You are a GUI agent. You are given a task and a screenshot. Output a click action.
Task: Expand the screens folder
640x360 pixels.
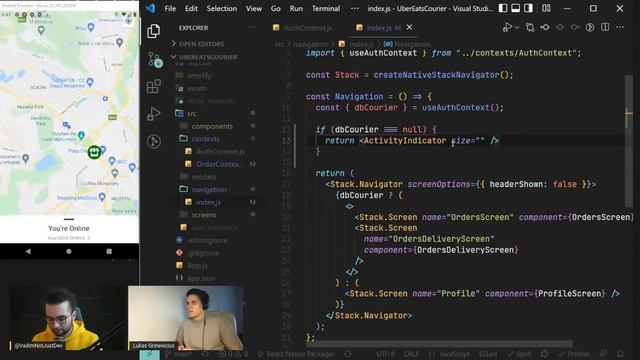click(x=204, y=215)
